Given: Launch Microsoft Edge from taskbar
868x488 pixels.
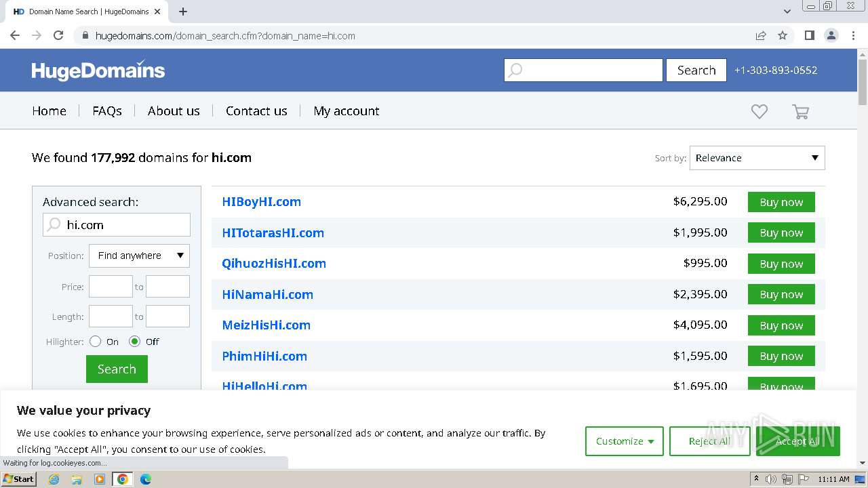Looking at the screenshot, I should click(x=145, y=479).
